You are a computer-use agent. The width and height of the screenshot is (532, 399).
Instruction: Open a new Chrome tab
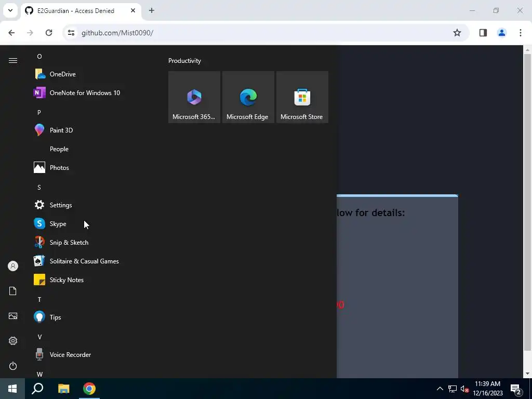(x=152, y=10)
